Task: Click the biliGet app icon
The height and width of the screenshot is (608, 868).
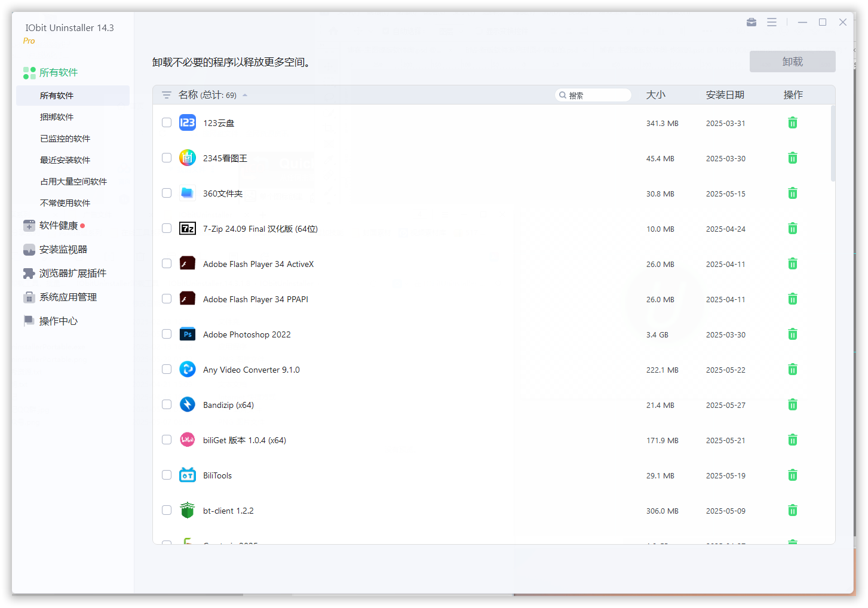Action: click(x=188, y=440)
